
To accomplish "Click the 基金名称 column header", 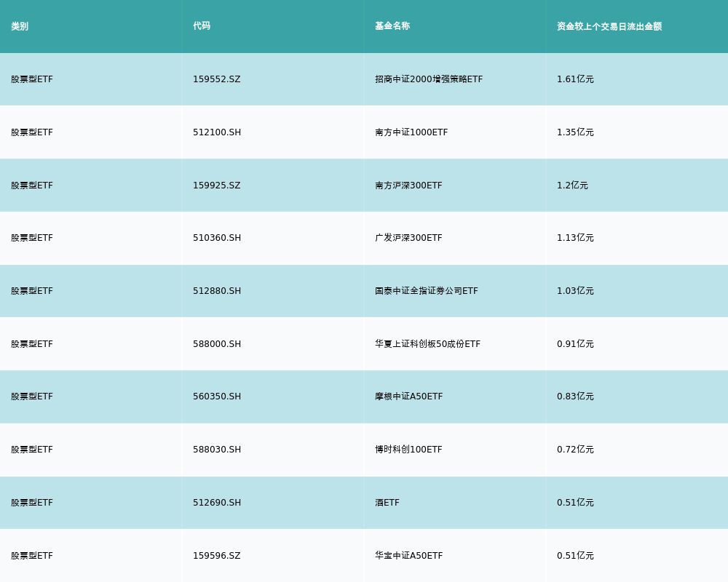I will point(392,26).
